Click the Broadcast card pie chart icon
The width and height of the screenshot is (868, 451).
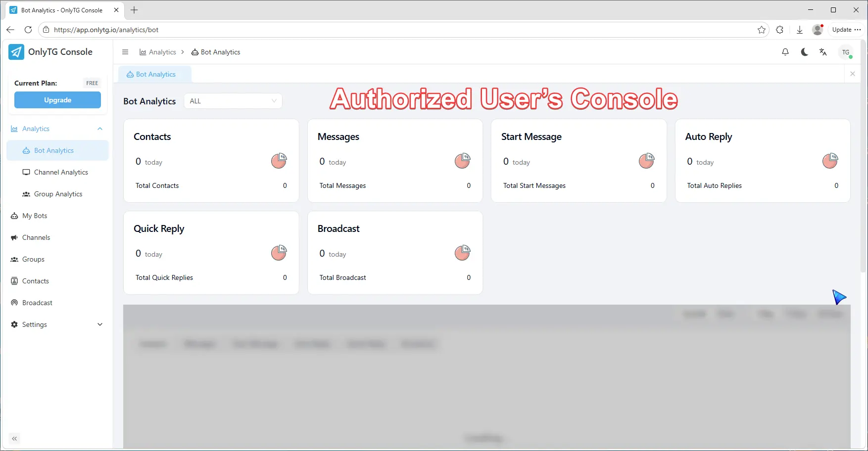coord(462,253)
